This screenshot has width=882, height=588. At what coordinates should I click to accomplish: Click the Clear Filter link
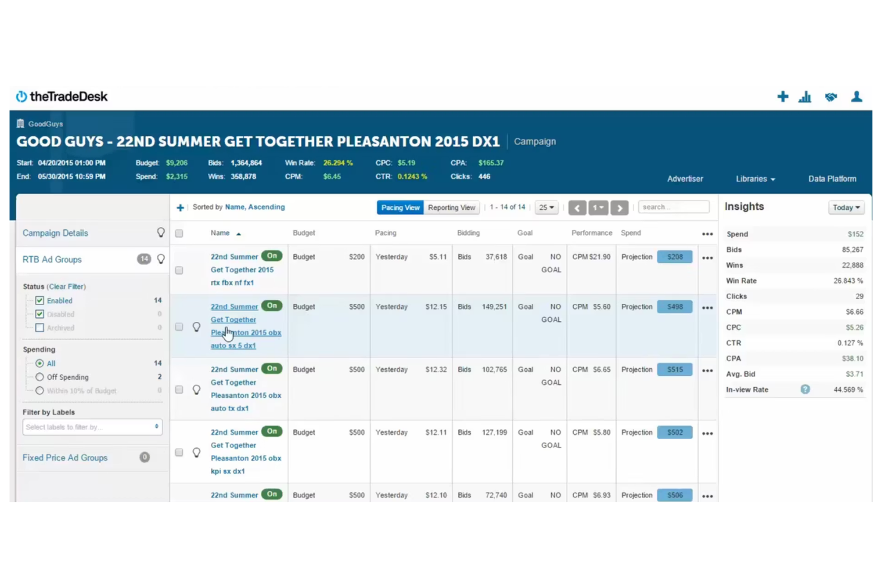[66, 286]
